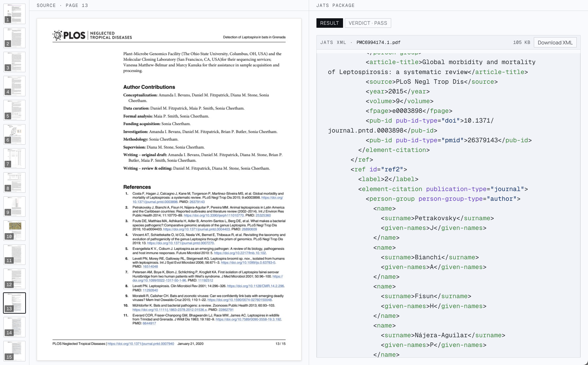Open PMID link 25325360 in reference 2
This screenshot has width=588, height=365.
(263, 215)
